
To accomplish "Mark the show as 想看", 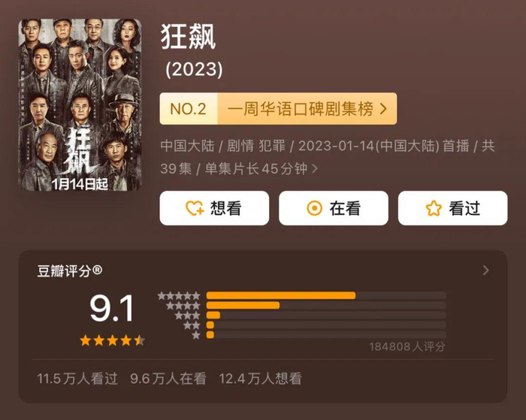I will [214, 209].
